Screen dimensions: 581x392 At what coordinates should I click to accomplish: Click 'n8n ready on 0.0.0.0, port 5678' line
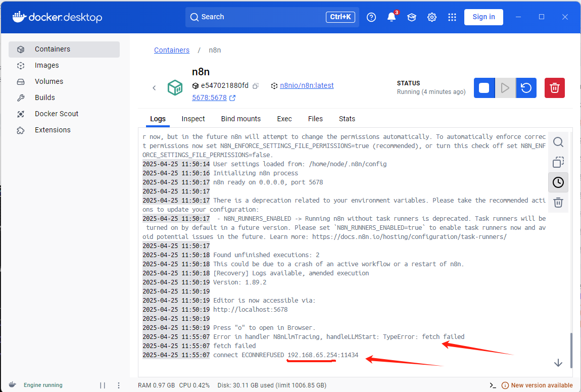pyautogui.click(x=268, y=182)
